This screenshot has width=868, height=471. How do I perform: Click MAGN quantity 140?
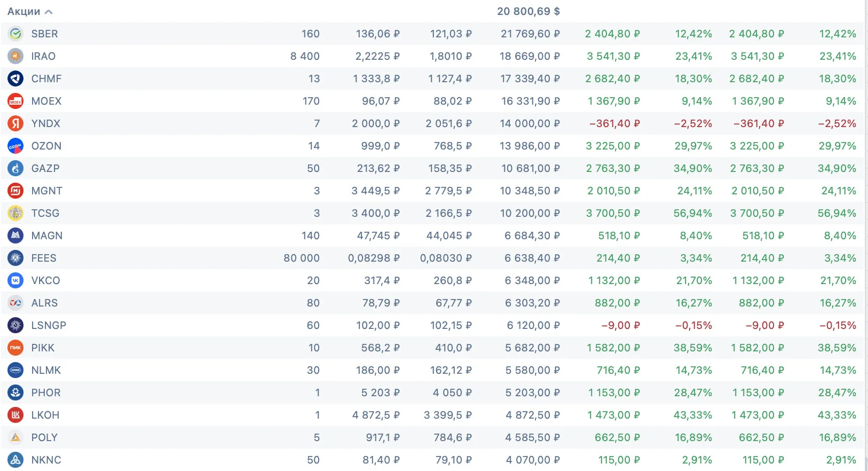311,236
